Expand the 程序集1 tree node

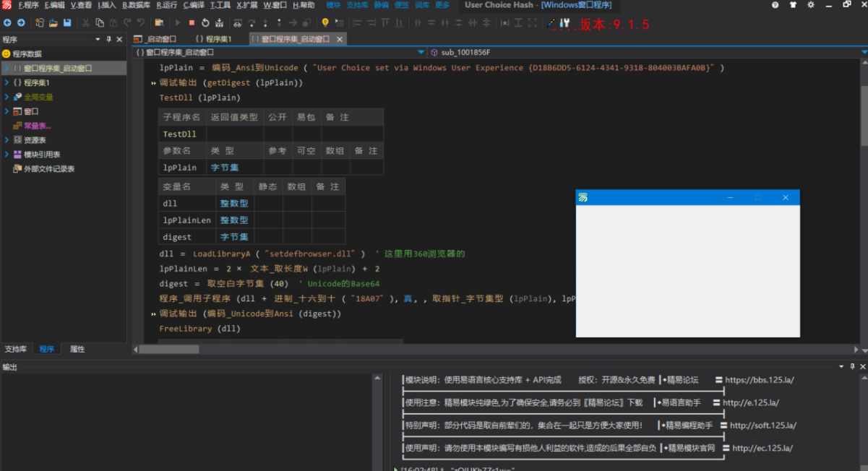[x=7, y=82]
